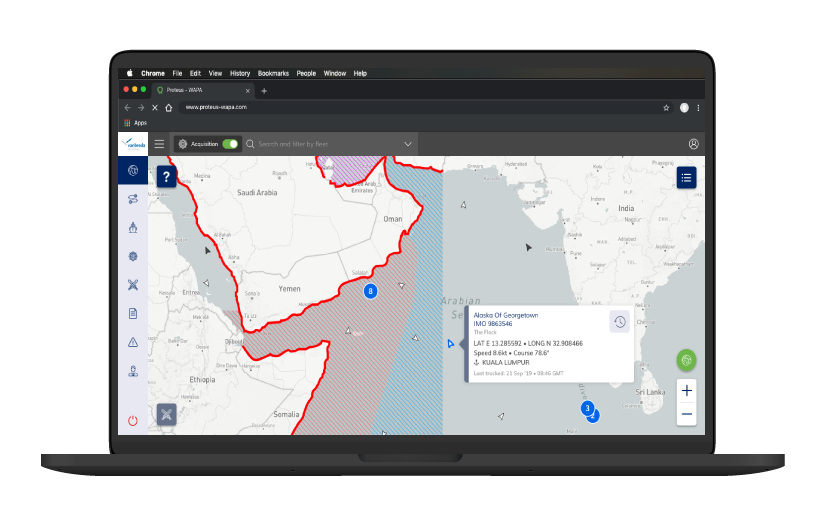Click the IMO 9863546 text

click(492, 324)
